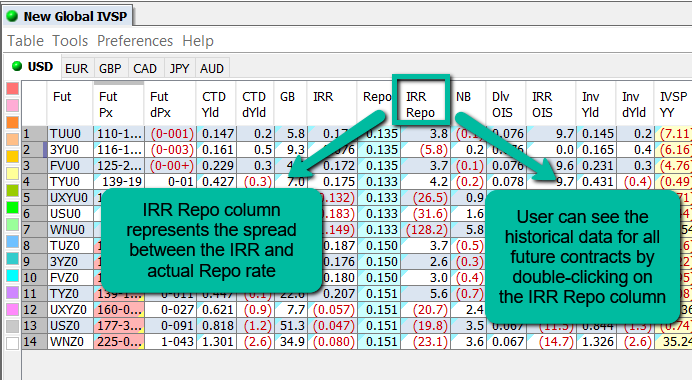Click the TUU0 contract cell

tap(70, 134)
